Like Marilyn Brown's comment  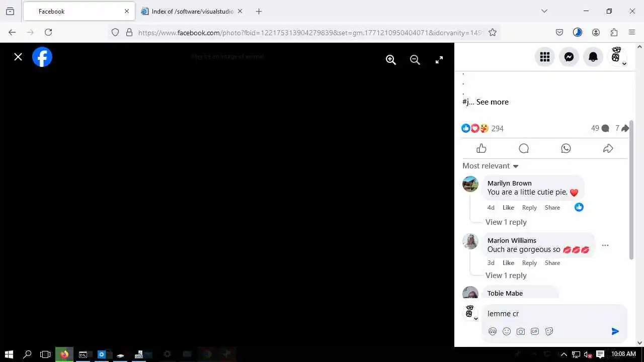508,208
